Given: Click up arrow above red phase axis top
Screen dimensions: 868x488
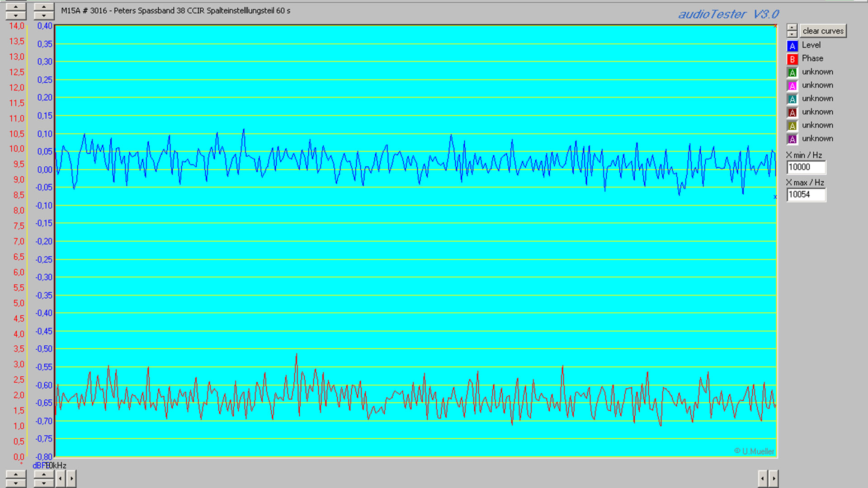Looking at the screenshot, I should click(x=16, y=7).
